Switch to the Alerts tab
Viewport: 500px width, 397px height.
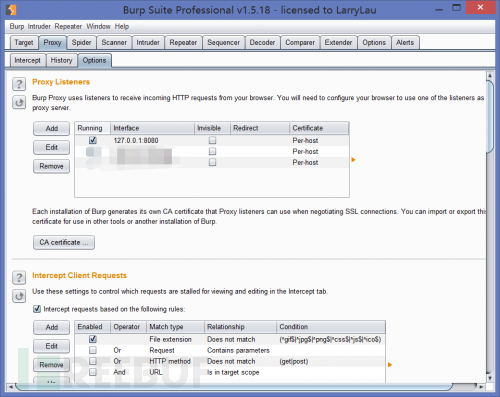point(405,43)
